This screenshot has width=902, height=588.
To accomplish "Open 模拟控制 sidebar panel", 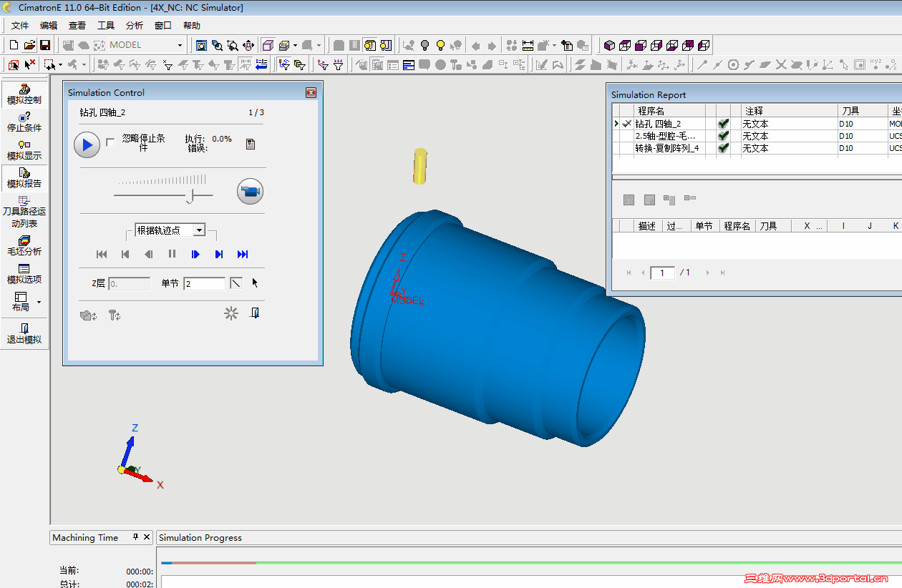I will pos(24,94).
